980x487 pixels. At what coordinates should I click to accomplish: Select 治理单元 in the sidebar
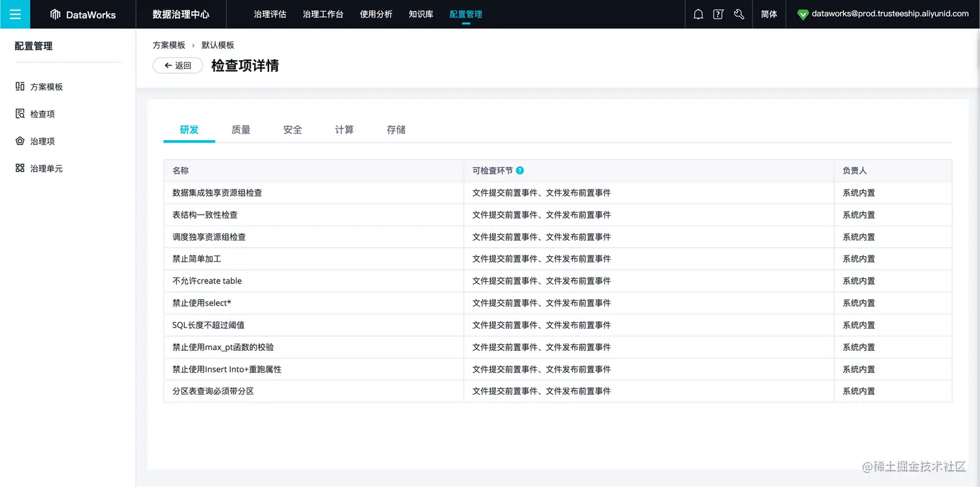[x=47, y=169]
